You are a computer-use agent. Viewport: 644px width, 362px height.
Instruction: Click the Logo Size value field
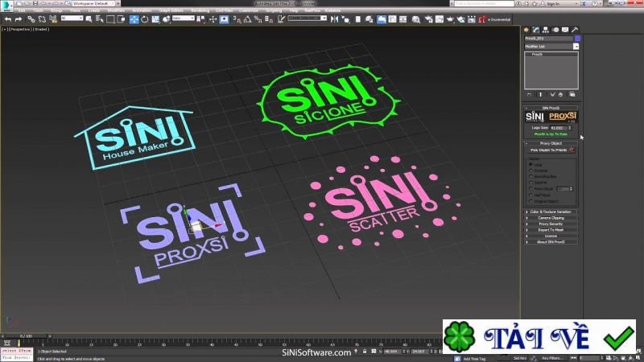[556, 127]
